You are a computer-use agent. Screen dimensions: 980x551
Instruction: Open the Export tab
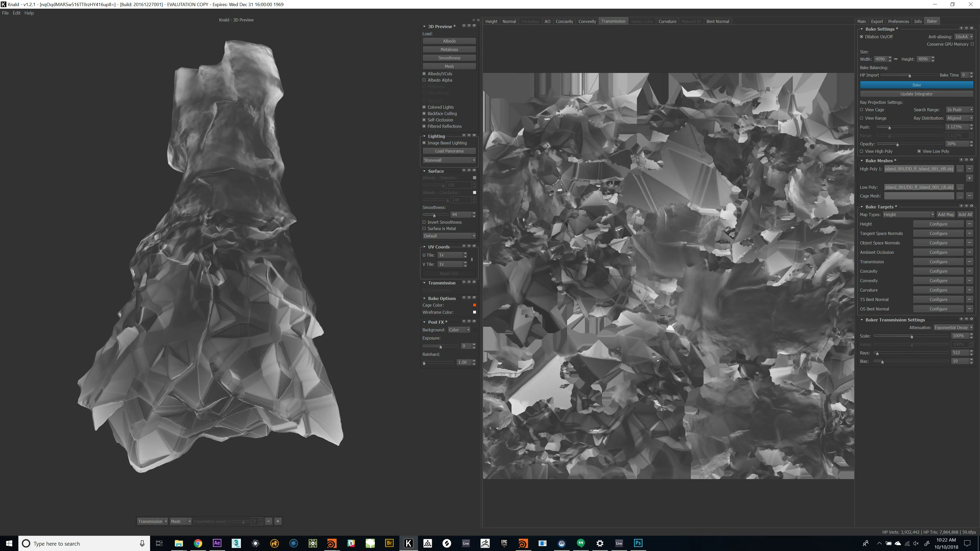pyautogui.click(x=877, y=21)
